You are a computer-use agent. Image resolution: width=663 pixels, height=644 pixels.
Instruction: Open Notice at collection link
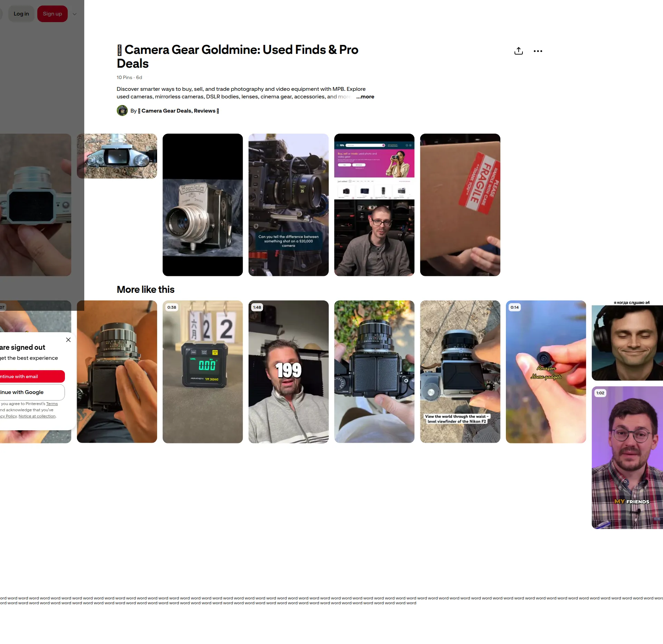coord(37,416)
